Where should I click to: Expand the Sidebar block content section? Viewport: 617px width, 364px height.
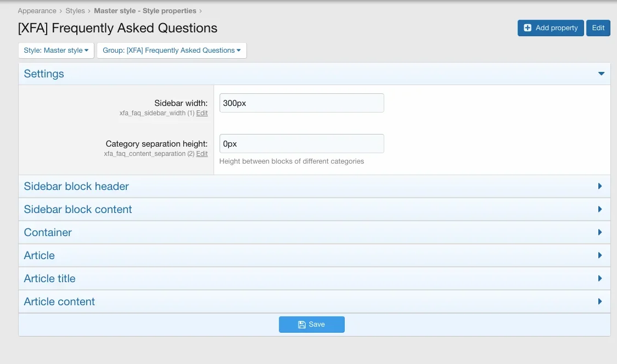coord(78,210)
